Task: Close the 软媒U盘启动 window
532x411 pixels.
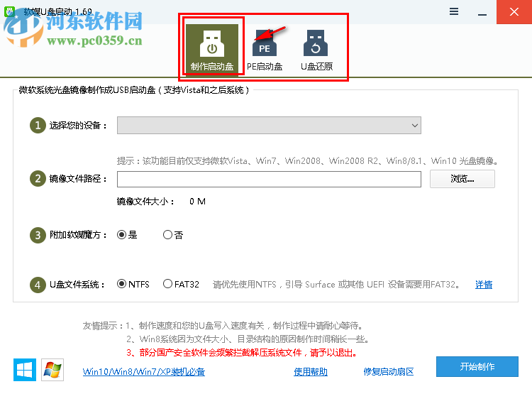Action: (514, 12)
